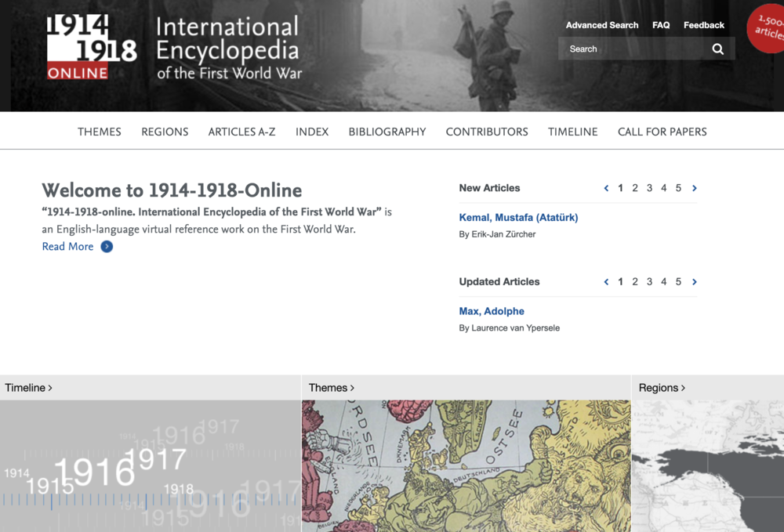Select page 1 of Updated Articles
784x532 pixels.
tap(620, 282)
